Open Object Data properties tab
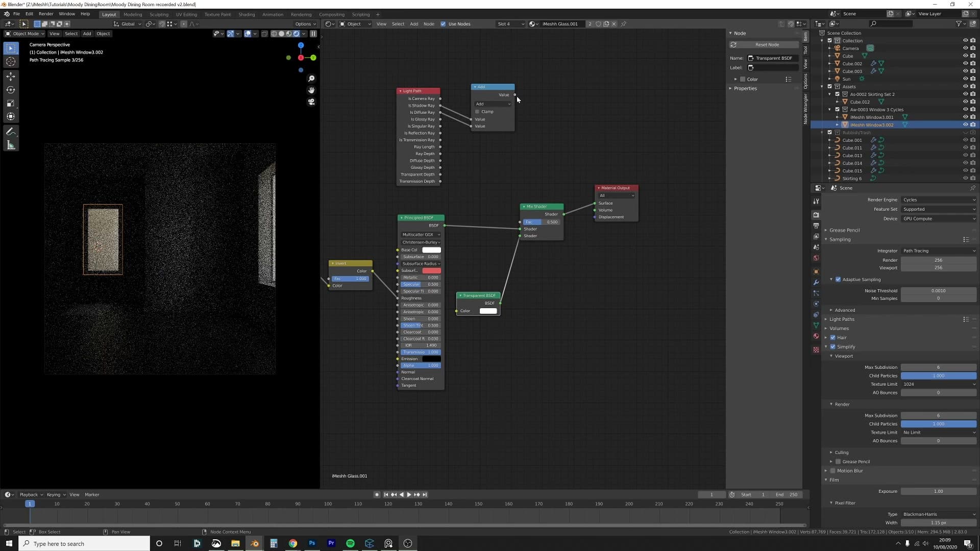980x551 pixels. coord(816,325)
